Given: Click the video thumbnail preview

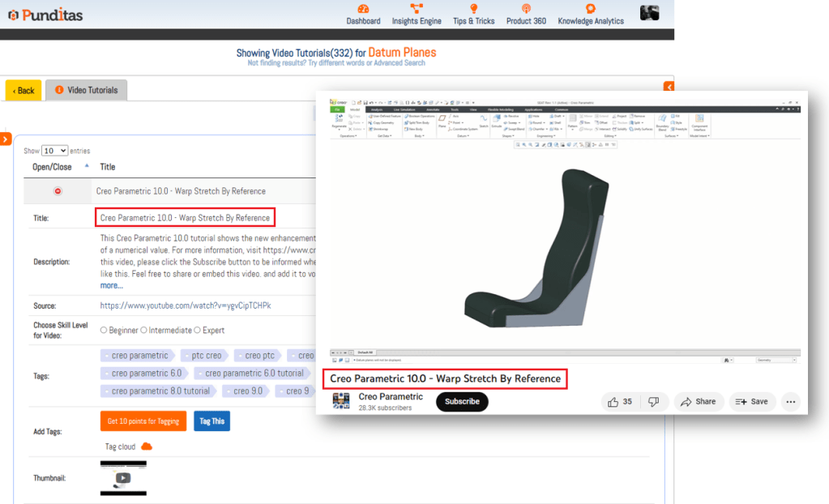Looking at the screenshot, I should pos(123,478).
